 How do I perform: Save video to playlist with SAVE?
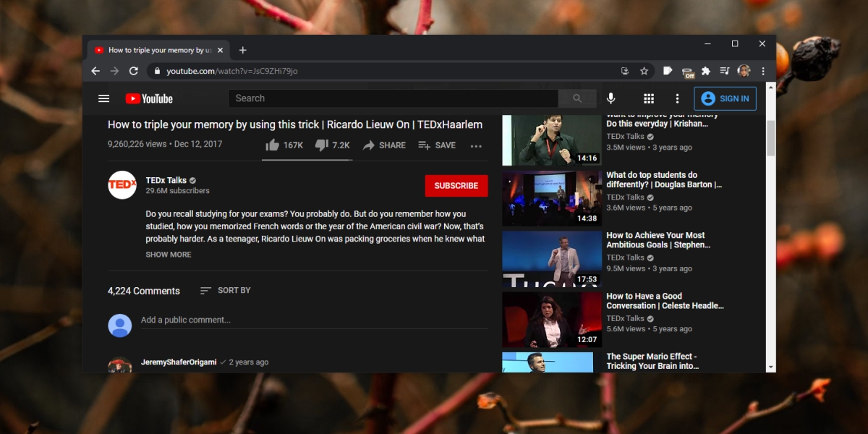(437, 145)
